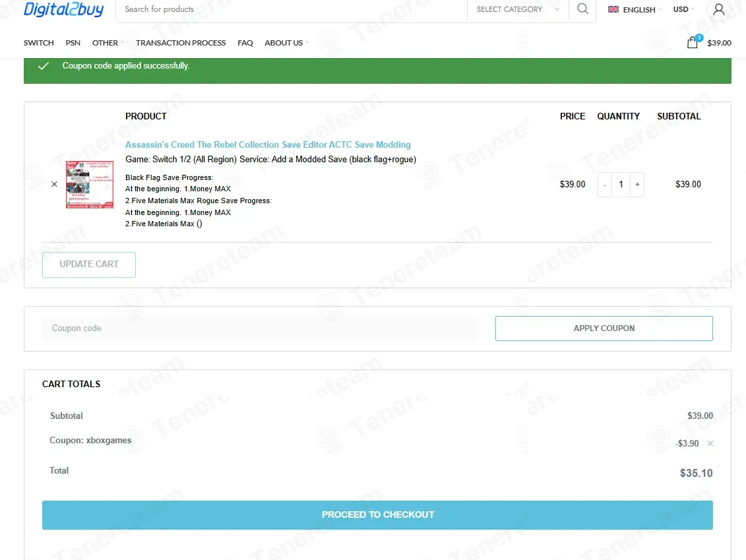Open the English language selector
Viewport: 746px width, 560px height.
(x=635, y=9)
